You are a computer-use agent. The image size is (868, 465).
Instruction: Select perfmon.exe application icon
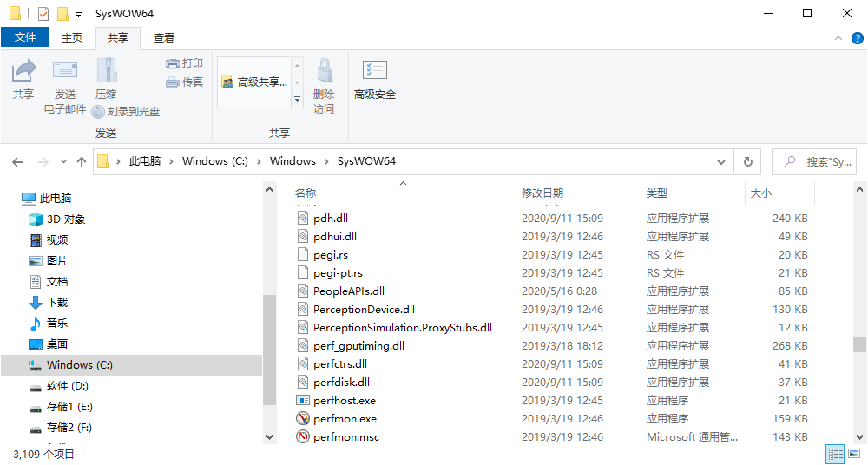tap(303, 418)
